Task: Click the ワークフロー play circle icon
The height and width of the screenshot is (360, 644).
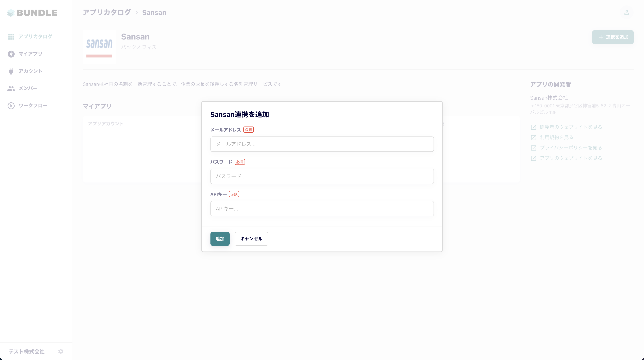Action: 11,106
